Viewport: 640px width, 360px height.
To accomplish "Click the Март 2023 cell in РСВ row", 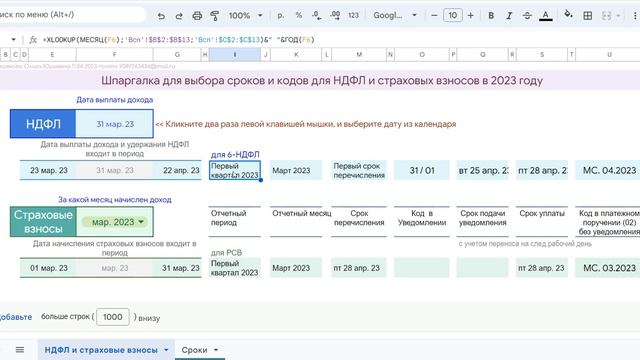I will pos(296,268).
